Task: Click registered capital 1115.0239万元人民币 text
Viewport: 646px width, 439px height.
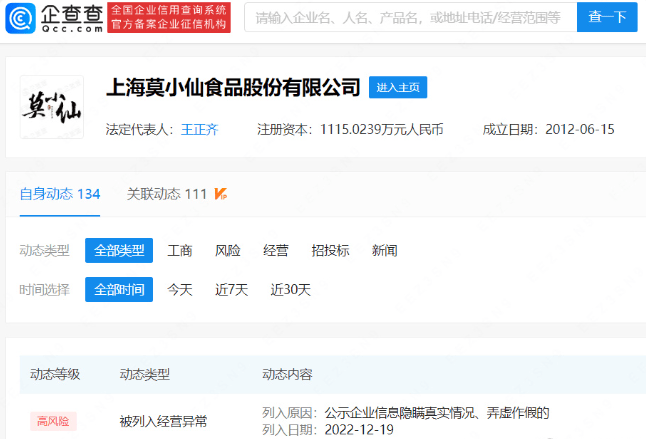Action: pyautogui.click(x=382, y=130)
